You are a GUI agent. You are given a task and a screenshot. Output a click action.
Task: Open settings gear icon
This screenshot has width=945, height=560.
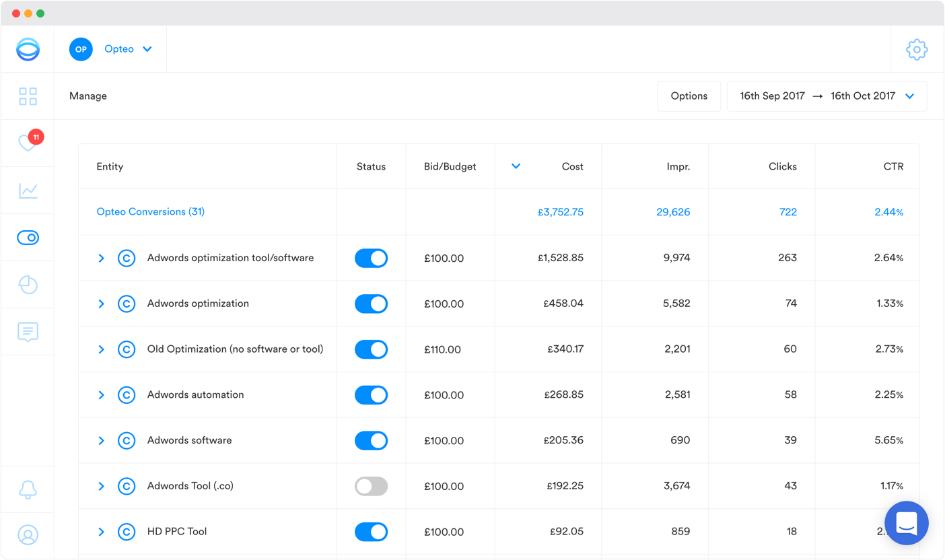(x=917, y=49)
